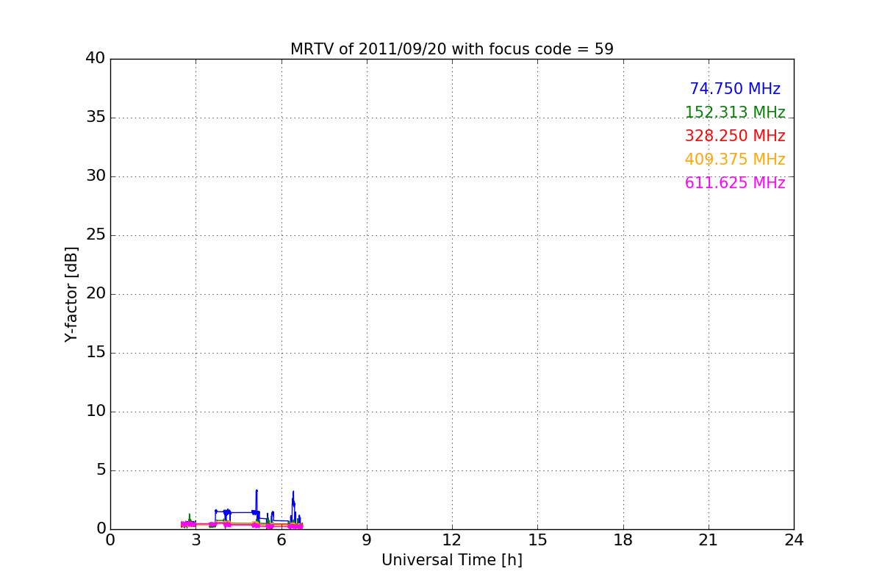The image size is (882, 588).
Task: Click the y-axis tick label 5
Action: (x=100, y=470)
